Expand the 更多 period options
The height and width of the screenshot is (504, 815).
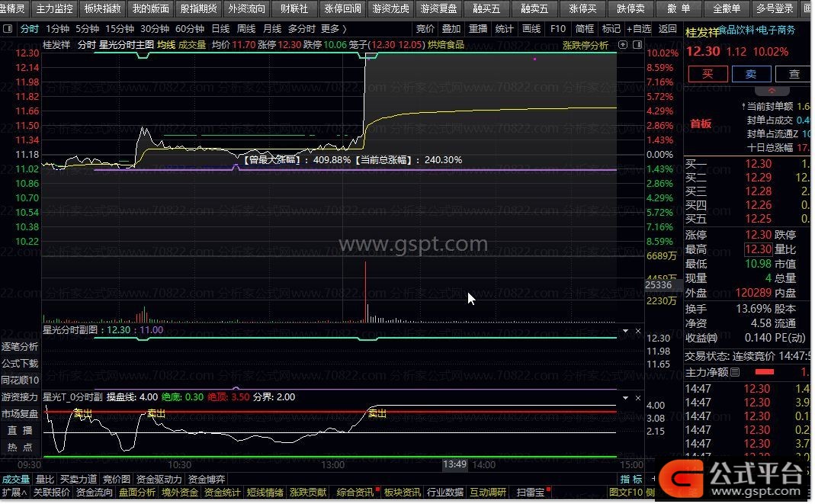tap(334, 29)
